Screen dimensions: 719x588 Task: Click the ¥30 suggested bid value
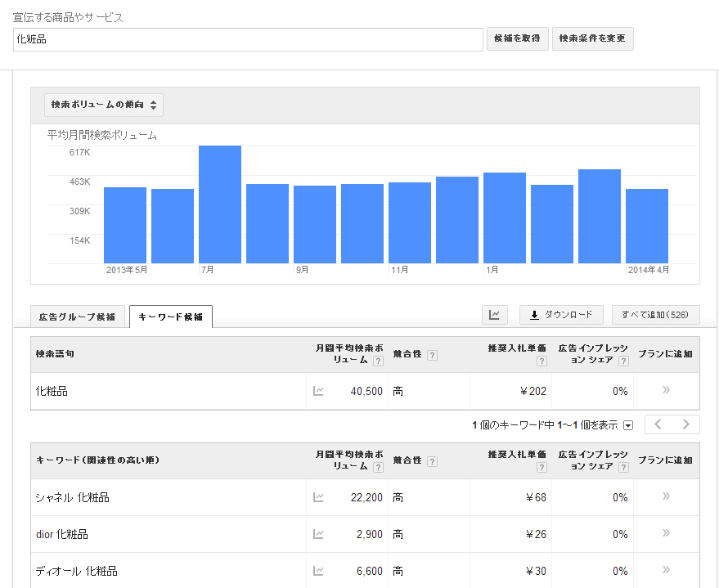pos(536,571)
